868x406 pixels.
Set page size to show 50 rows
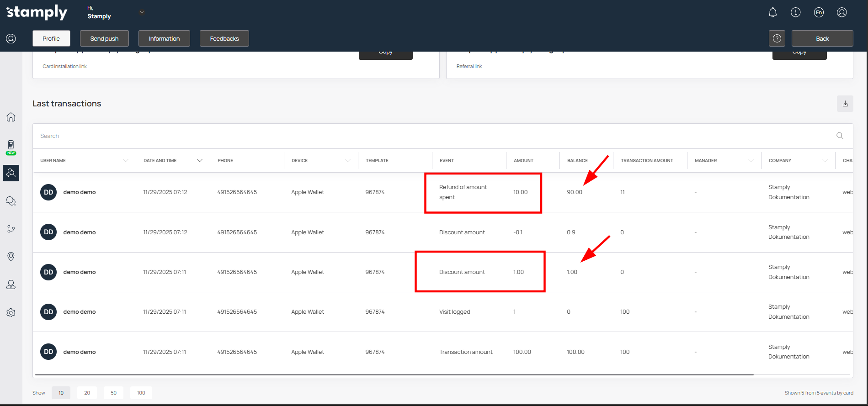(x=113, y=393)
